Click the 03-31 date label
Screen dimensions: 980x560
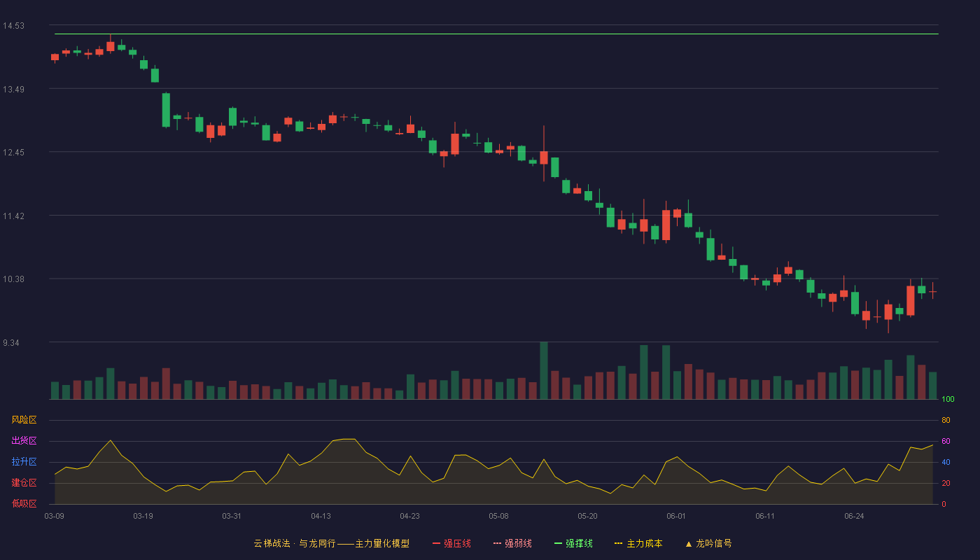click(x=232, y=516)
